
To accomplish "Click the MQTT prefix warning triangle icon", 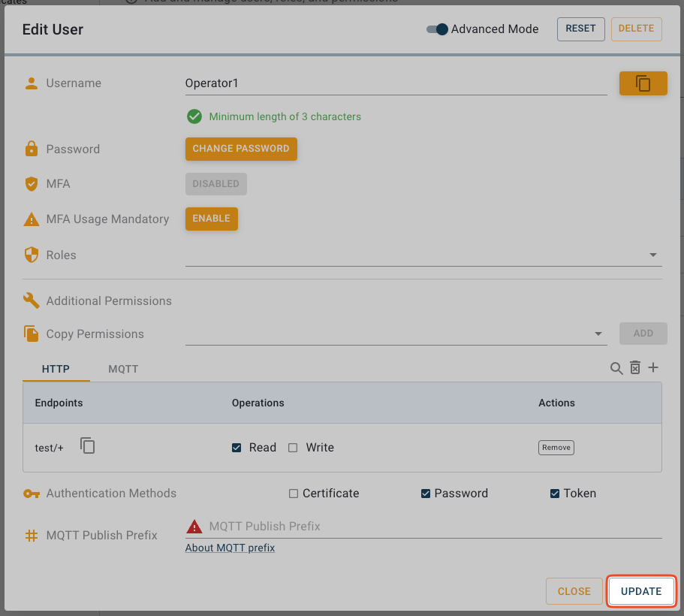I will [194, 527].
